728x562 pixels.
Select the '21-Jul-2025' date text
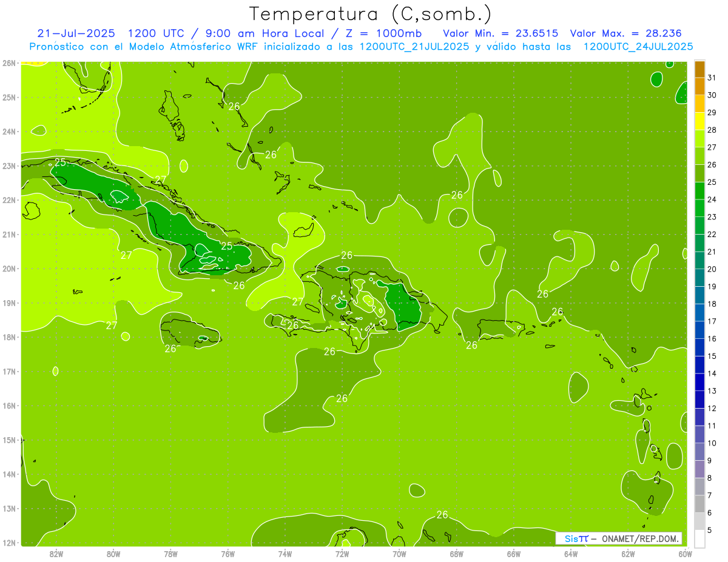tap(75, 33)
